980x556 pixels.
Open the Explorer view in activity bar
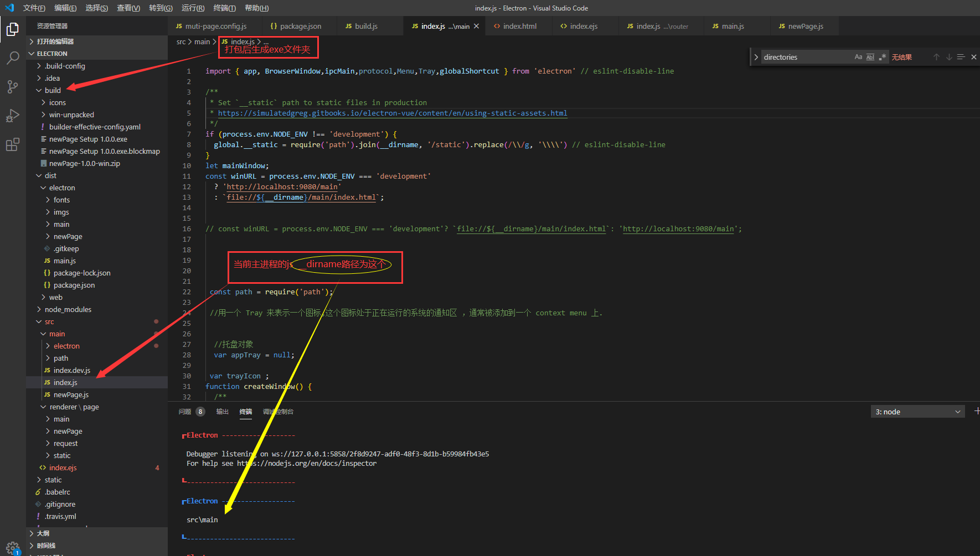coord(12,29)
